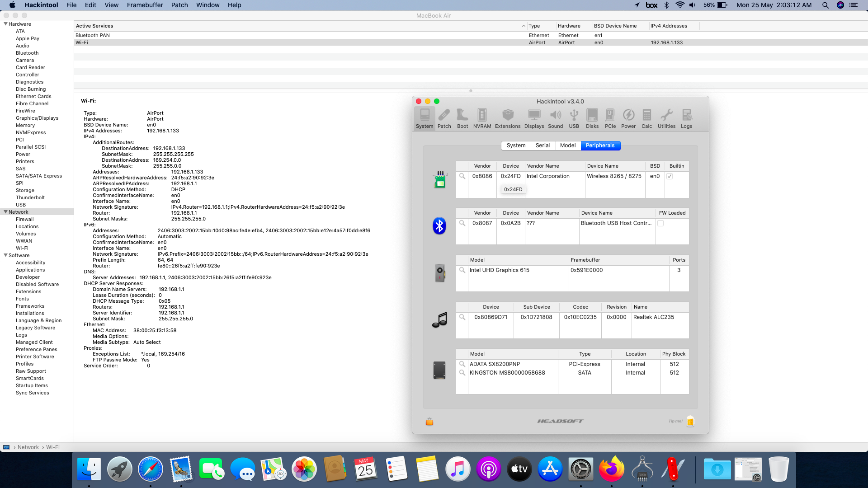The image size is (868, 488).
Task: Select the Peripherals tab
Action: (x=600, y=145)
